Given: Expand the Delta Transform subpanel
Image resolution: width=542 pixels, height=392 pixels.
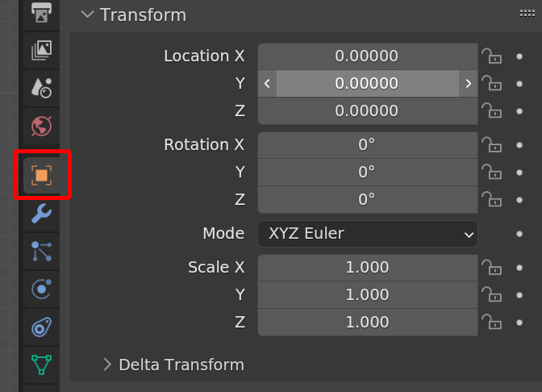Looking at the screenshot, I should click(108, 365).
